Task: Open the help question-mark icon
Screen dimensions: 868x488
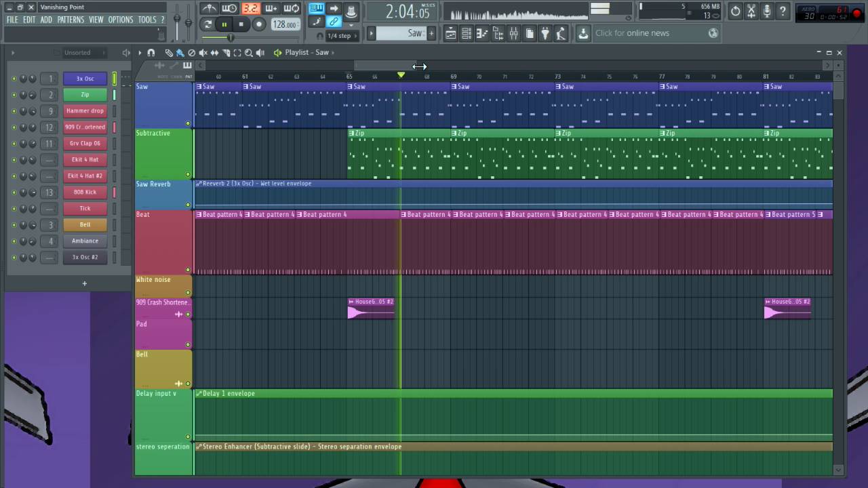Action: coord(783,11)
